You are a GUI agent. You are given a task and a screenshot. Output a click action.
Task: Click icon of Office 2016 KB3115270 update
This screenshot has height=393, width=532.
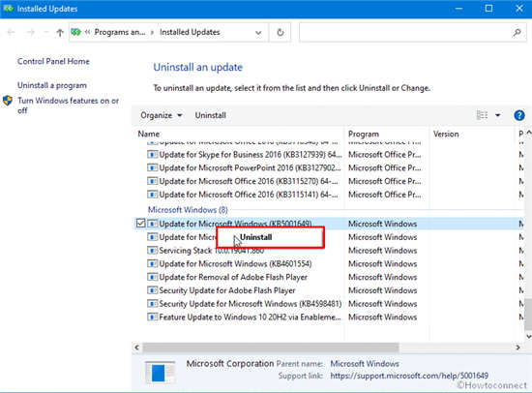pos(152,181)
